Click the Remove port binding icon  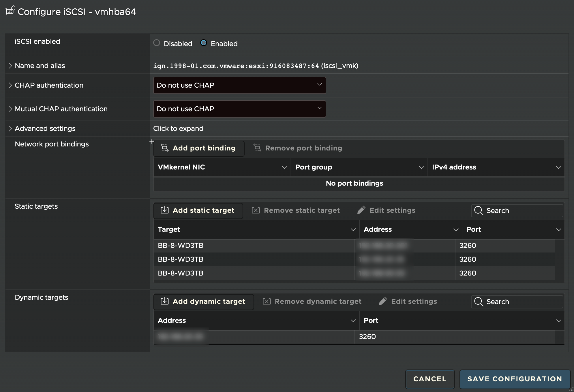click(257, 148)
